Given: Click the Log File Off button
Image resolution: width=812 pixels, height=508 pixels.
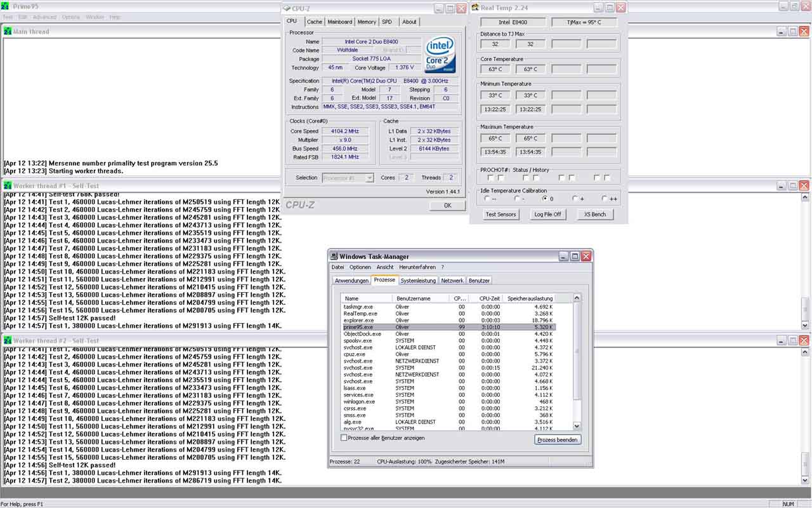Looking at the screenshot, I should [x=547, y=215].
